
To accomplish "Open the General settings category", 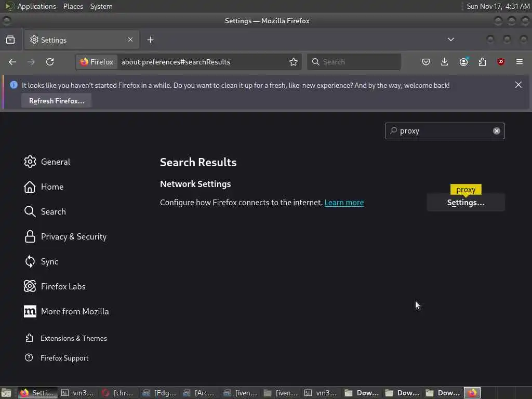I will [47, 162].
